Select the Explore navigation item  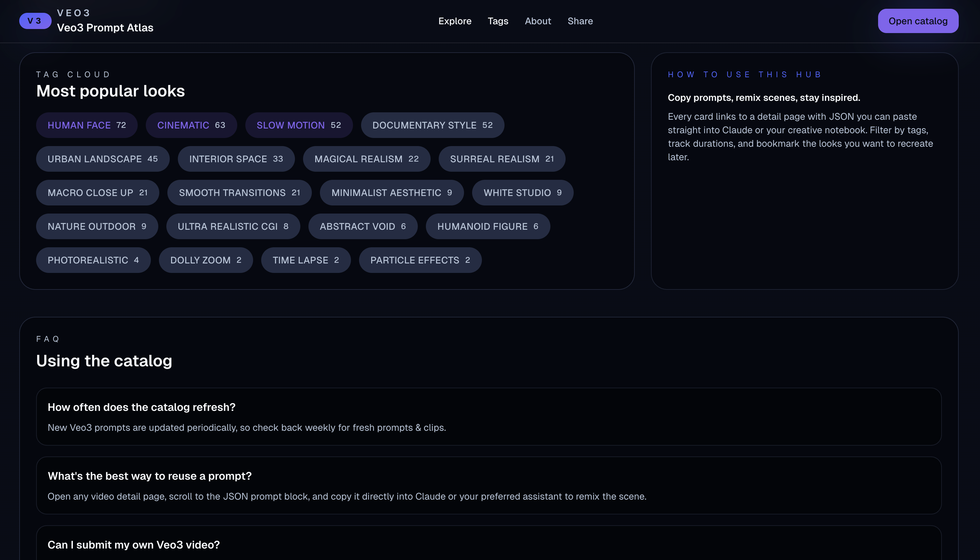[455, 21]
